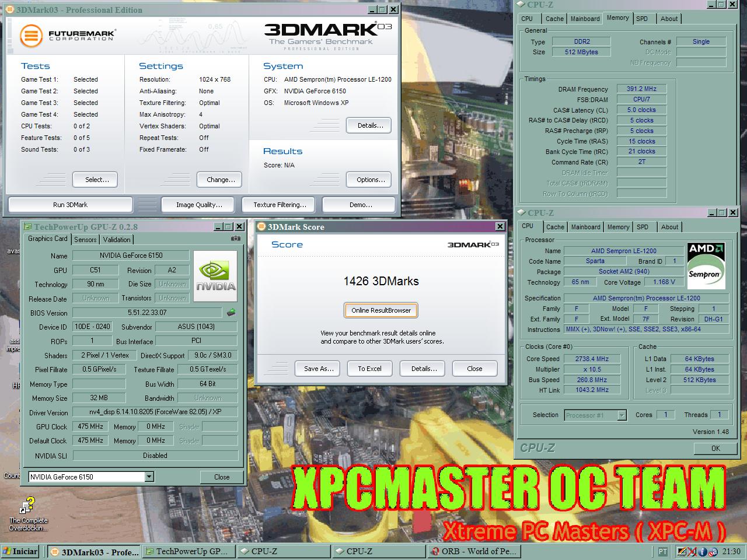
Task: Click the avast blocked tray icon
Action: tap(713, 551)
